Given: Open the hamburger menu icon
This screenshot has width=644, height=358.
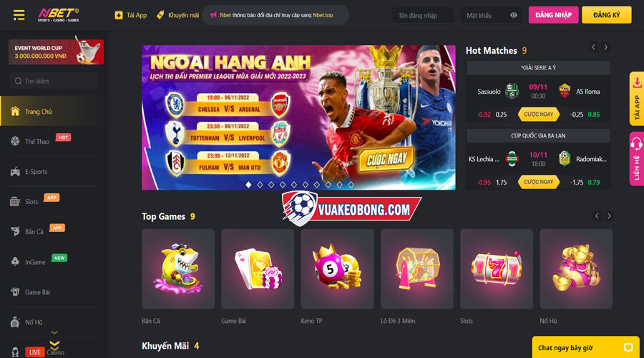Looking at the screenshot, I should click(19, 15).
